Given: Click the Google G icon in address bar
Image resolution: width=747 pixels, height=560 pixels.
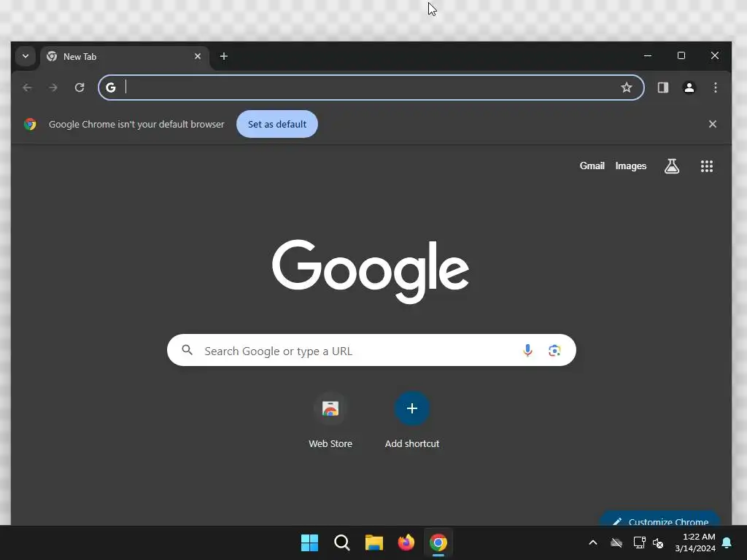Looking at the screenshot, I should tap(111, 87).
